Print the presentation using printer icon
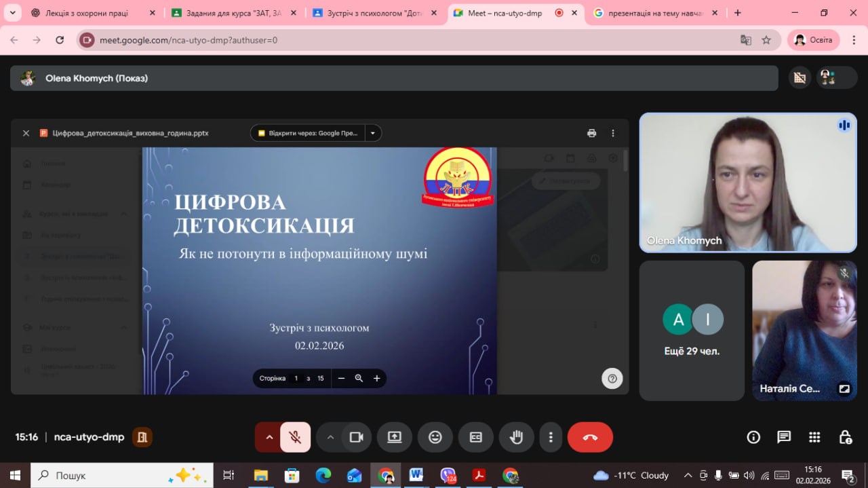This screenshot has height=488, width=868. pyautogui.click(x=591, y=133)
